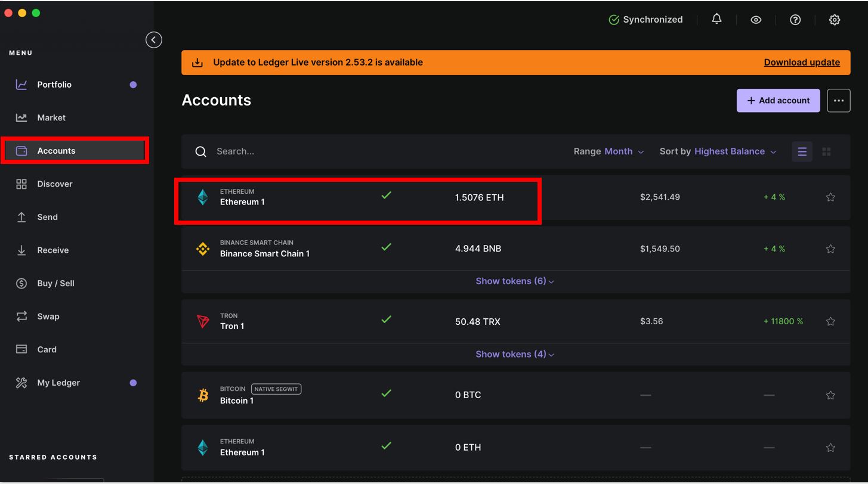Toggle discreet mode eye icon
The height and width of the screenshot is (484, 868).
756,20
